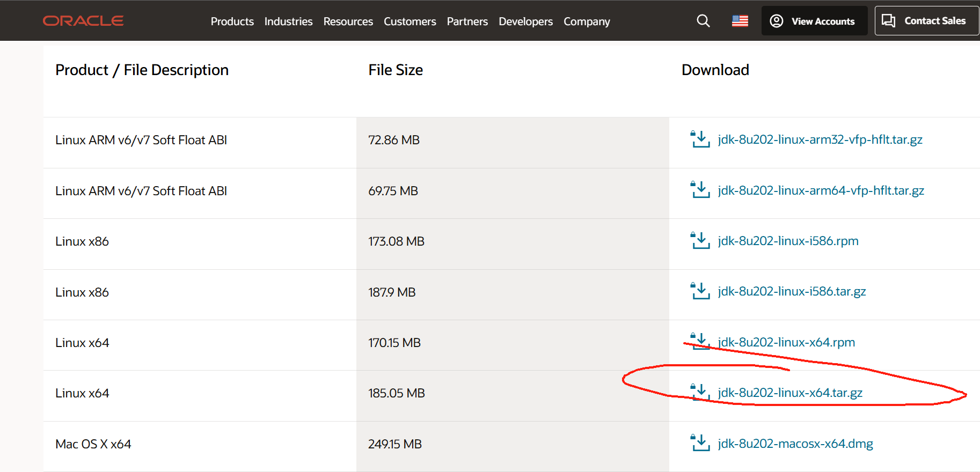Download jdk-8u202-linux-x64.tar.gz
The image size is (980, 472).
[x=790, y=393]
